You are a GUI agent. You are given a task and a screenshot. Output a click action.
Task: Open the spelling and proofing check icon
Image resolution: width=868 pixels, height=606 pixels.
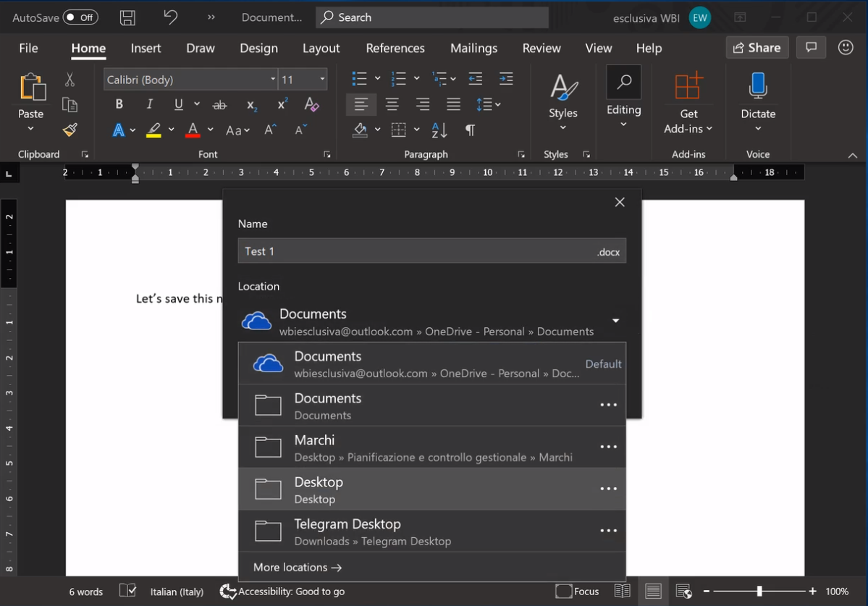point(128,591)
